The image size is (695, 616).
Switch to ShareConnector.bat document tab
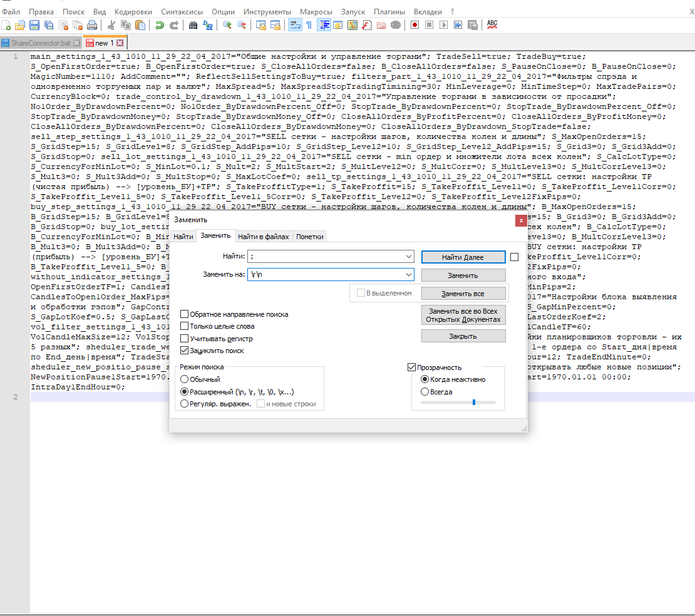point(40,43)
